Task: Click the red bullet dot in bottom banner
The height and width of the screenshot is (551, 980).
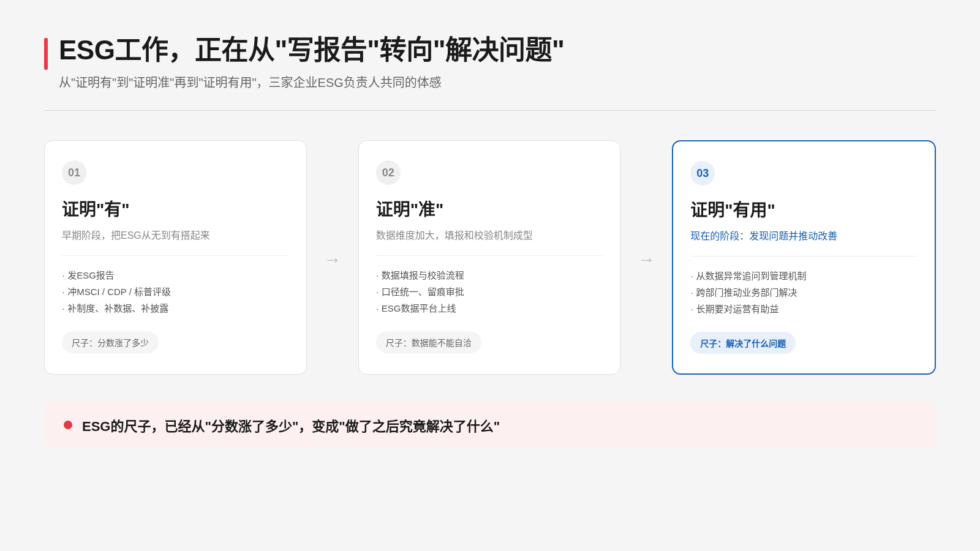Action: (x=68, y=425)
